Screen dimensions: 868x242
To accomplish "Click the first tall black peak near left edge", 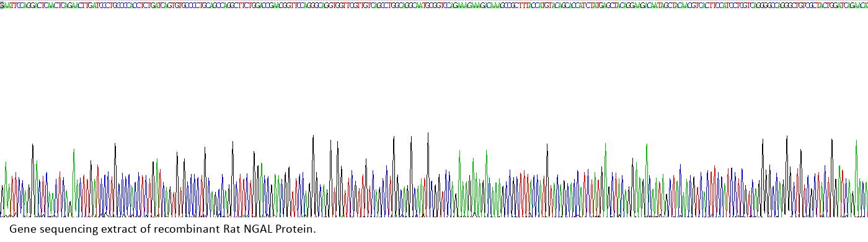I will (32, 179).
